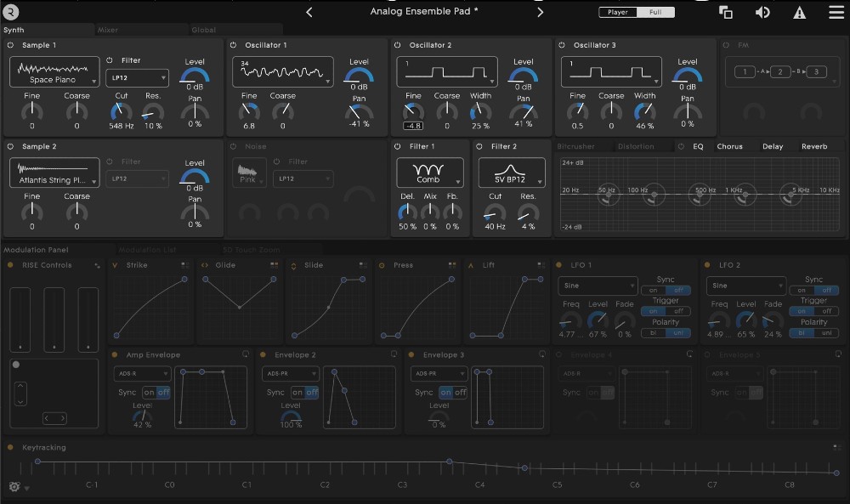Click the settings gear near Keytracking
Viewport: 850px width, 504px height.
[x=14, y=487]
